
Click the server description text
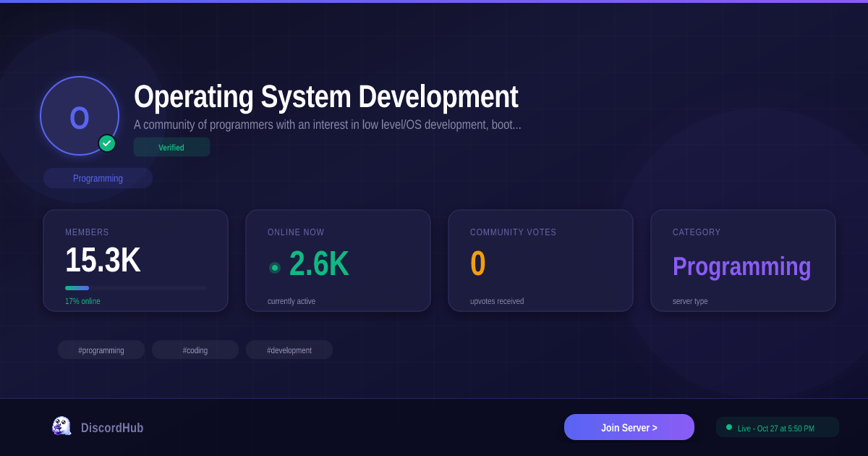[328, 124]
